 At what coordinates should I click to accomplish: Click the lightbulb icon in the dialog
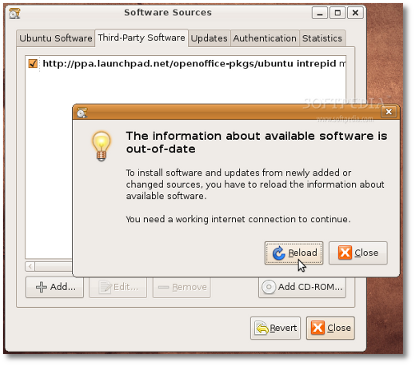[x=101, y=147]
